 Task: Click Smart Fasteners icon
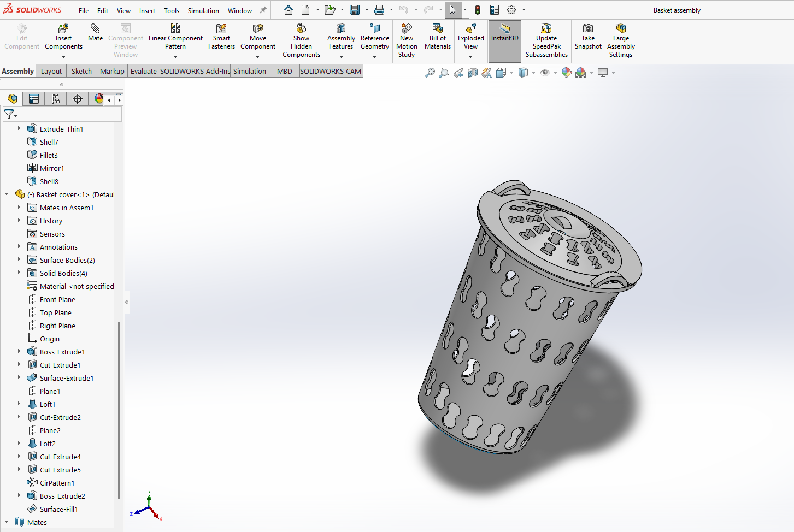[x=221, y=37]
